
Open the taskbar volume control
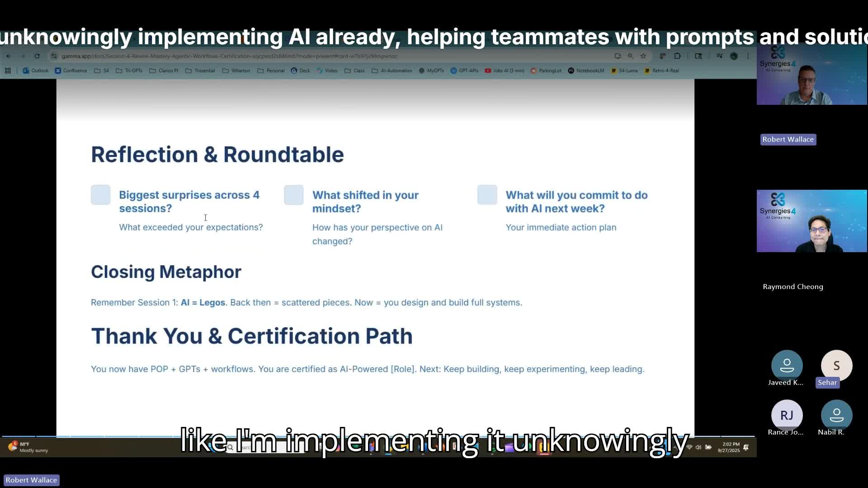pos(698,447)
